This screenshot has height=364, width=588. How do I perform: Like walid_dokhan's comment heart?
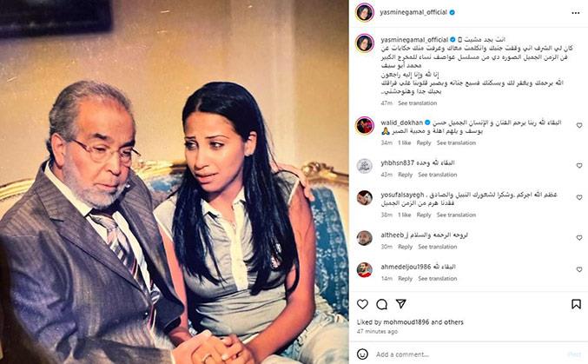tap(579, 125)
